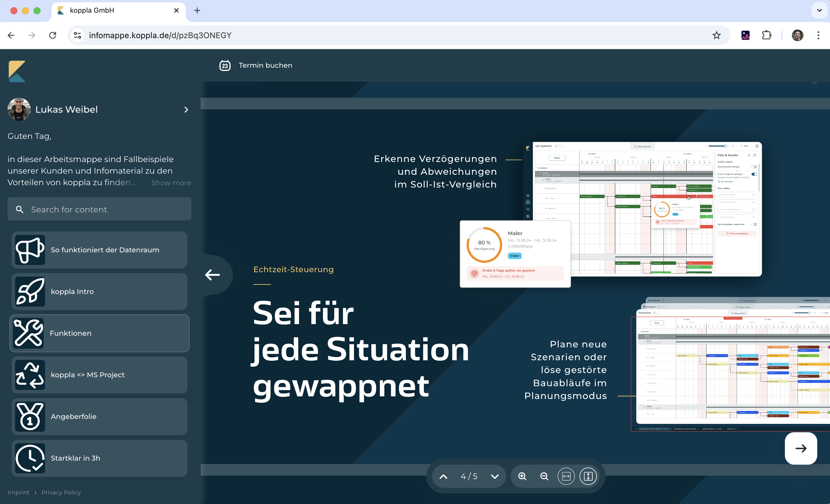The width and height of the screenshot is (830, 504).
Task: Collapse the sidebar with left arrow
Action: 213,275
